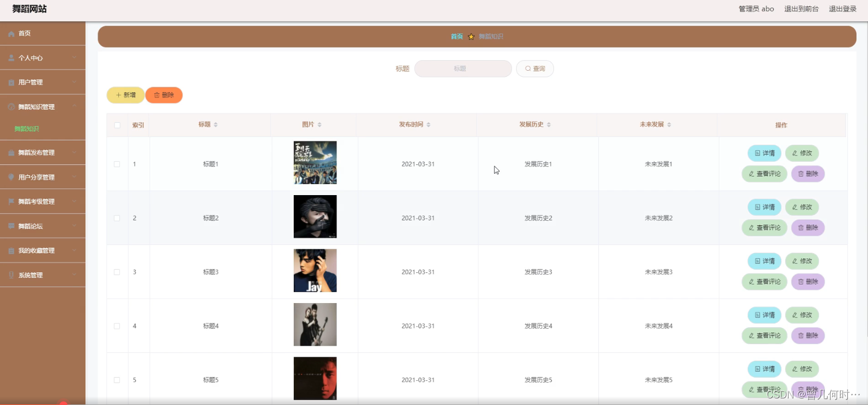
Task: Click 修改 for row 标题5
Action: point(802,369)
